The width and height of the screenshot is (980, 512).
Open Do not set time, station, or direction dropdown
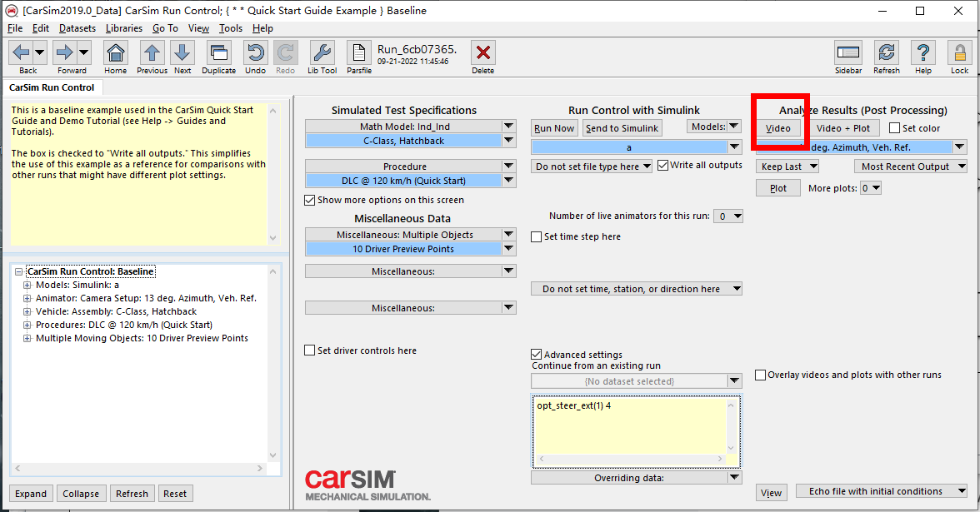click(637, 289)
